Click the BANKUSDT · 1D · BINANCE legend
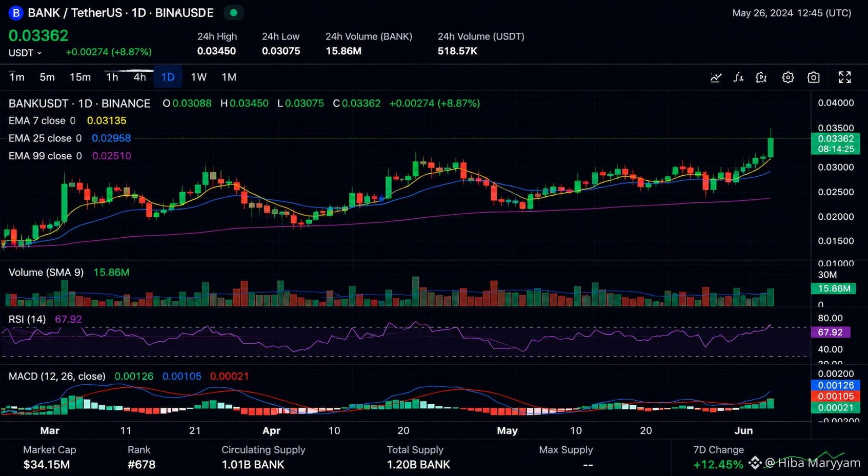 coord(79,104)
